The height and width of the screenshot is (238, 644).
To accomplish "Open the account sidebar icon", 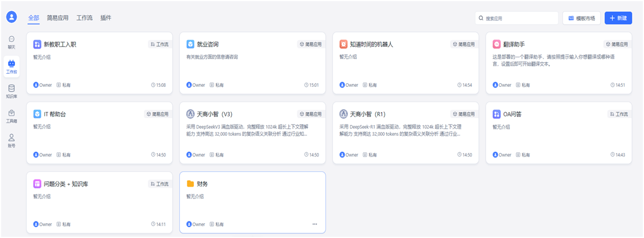I will click(11, 140).
